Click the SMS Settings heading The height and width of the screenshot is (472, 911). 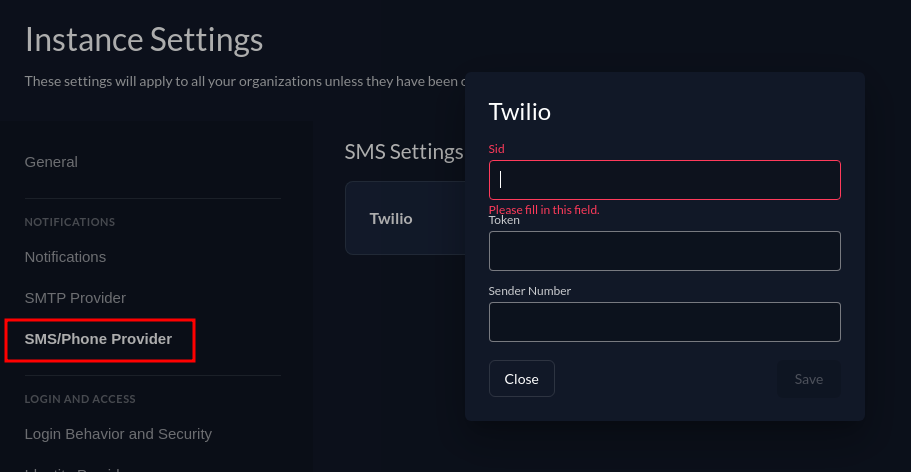pyautogui.click(x=404, y=151)
